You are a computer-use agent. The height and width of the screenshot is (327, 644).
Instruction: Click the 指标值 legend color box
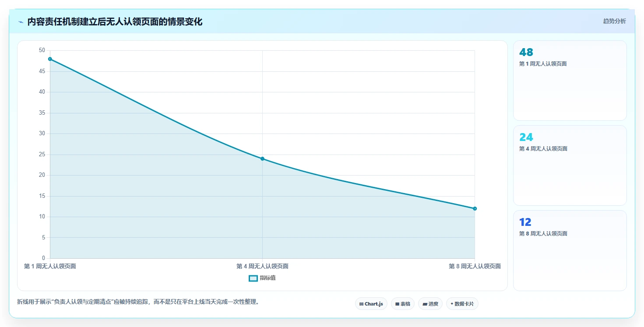[x=253, y=278]
